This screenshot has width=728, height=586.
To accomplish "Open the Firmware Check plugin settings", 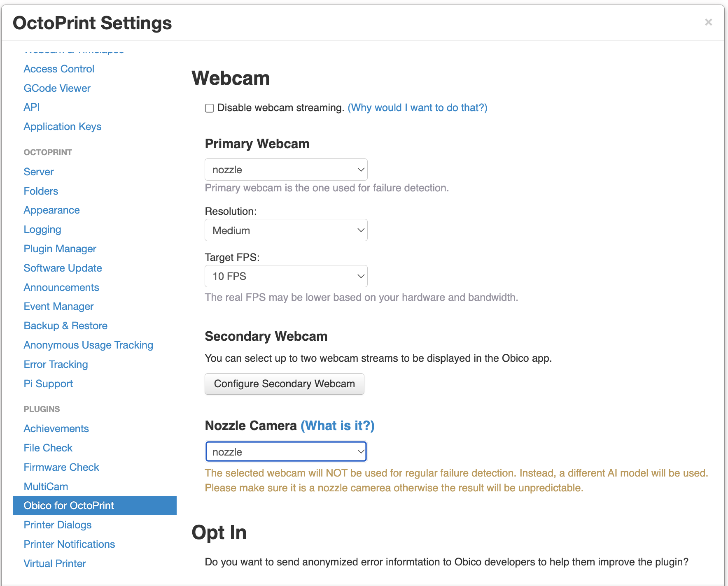I will click(x=61, y=467).
